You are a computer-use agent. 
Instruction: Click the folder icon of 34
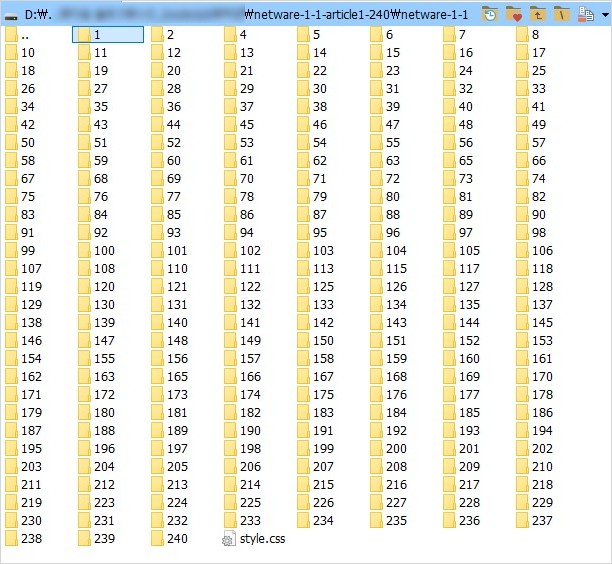(x=11, y=107)
